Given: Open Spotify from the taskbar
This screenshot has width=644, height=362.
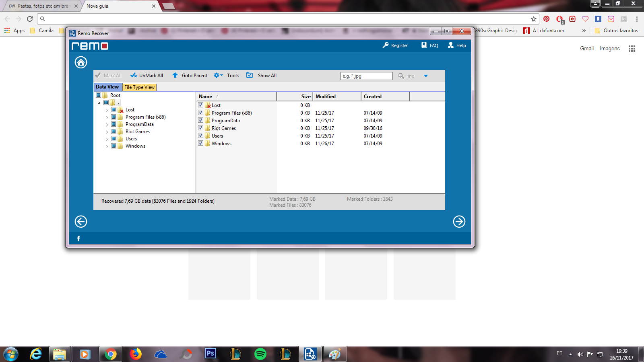Looking at the screenshot, I should tap(260, 354).
